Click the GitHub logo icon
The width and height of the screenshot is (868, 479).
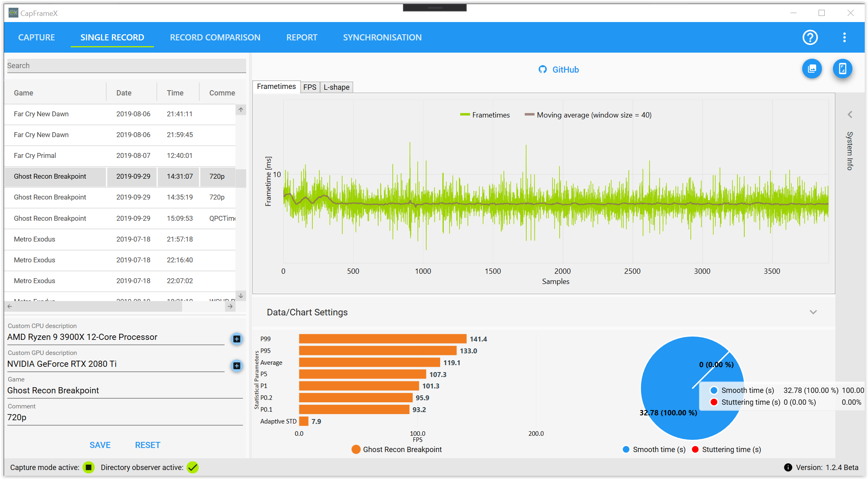tap(543, 70)
